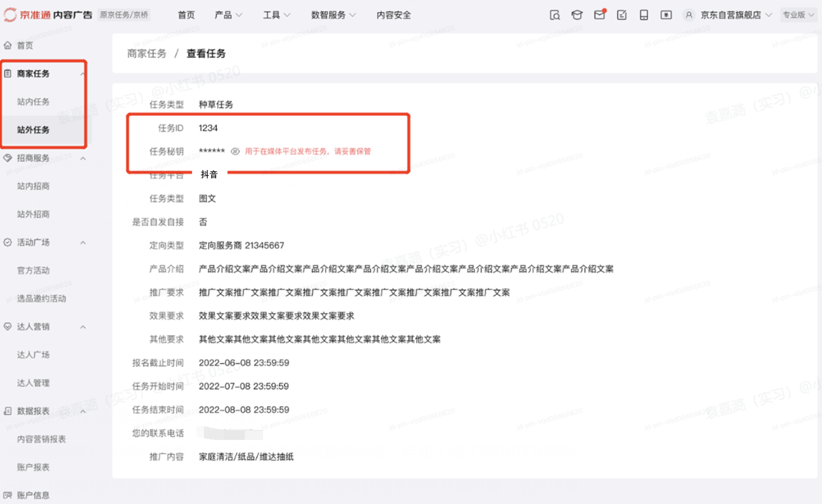Open 选品邀约活动 in the sidebar
Image resolution: width=822 pixels, height=504 pixels.
coord(41,299)
